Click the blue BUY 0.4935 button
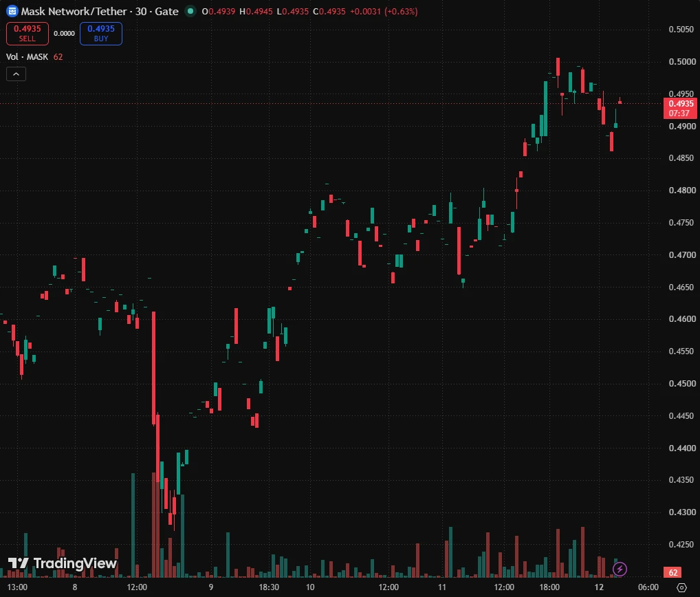 [101, 34]
